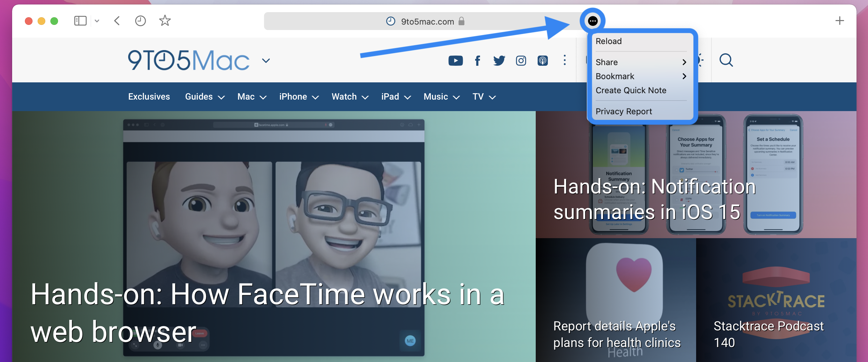Open the Exclusives nav link
This screenshot has height=362, width=868.
[149, 97]
